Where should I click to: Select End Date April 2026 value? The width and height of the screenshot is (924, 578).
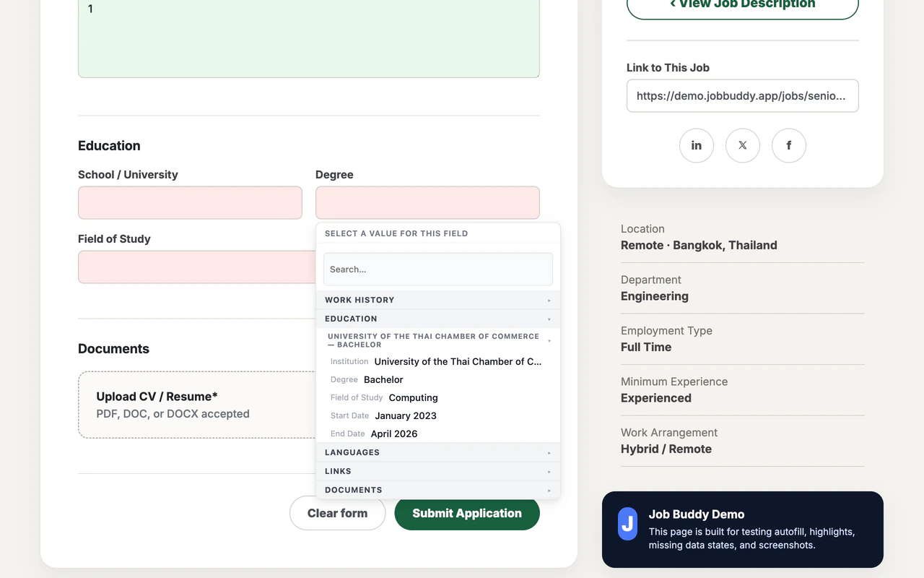click(438, 433)
